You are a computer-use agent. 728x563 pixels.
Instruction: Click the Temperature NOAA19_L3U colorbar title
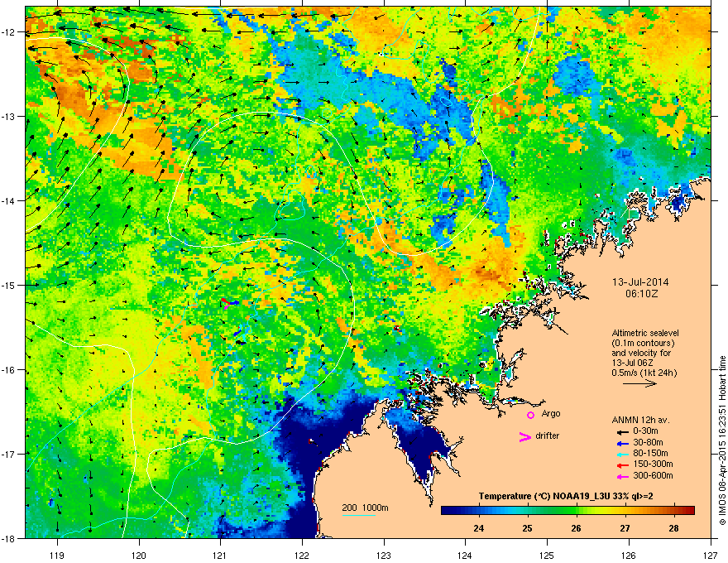(566, 497)
